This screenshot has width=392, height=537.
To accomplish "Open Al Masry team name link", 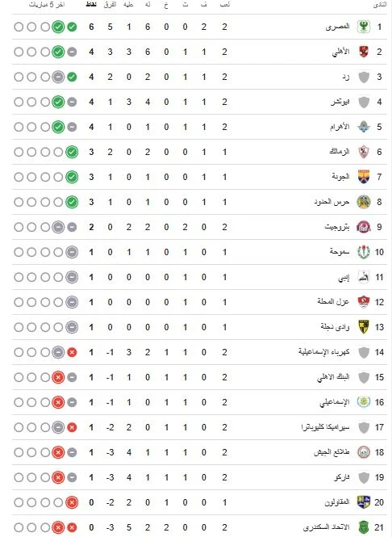I will coord(337,27).
